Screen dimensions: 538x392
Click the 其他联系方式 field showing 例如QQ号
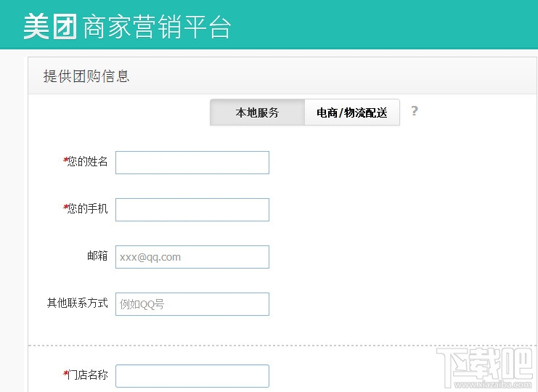click(x=192, y=304)
